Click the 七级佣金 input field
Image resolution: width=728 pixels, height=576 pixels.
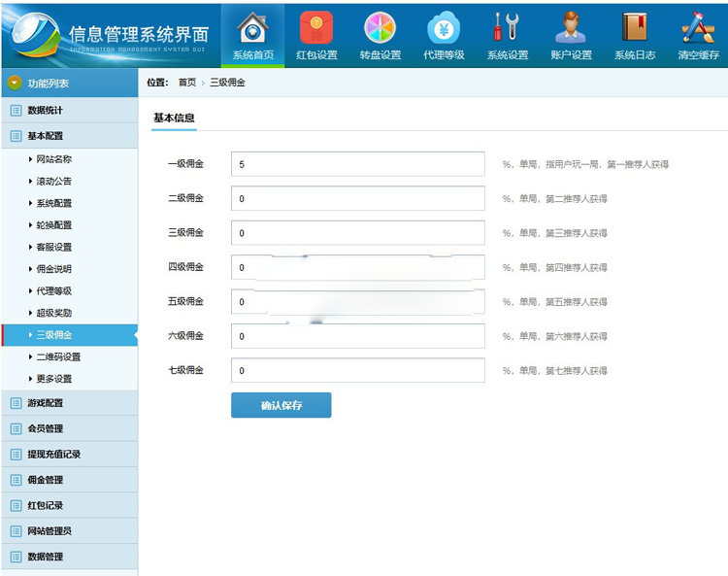(357, 371)
